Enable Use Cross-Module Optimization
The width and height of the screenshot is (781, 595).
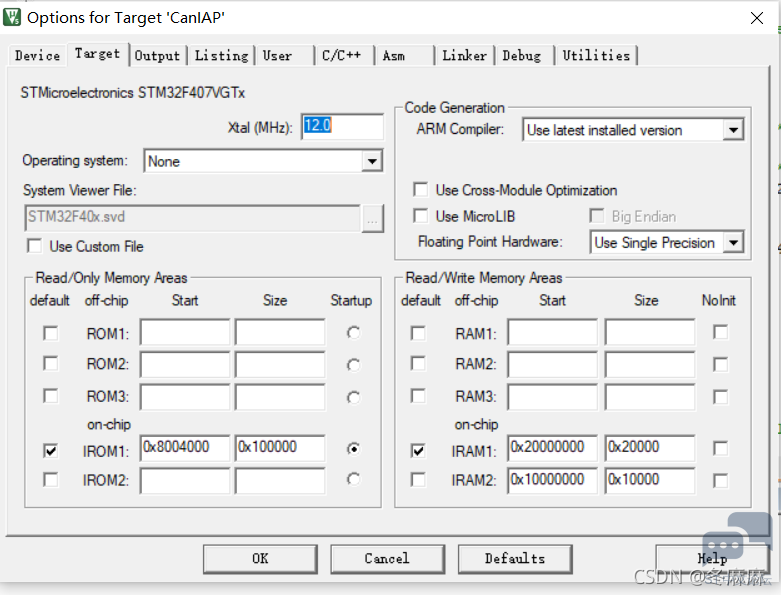(x=420, y=190)
